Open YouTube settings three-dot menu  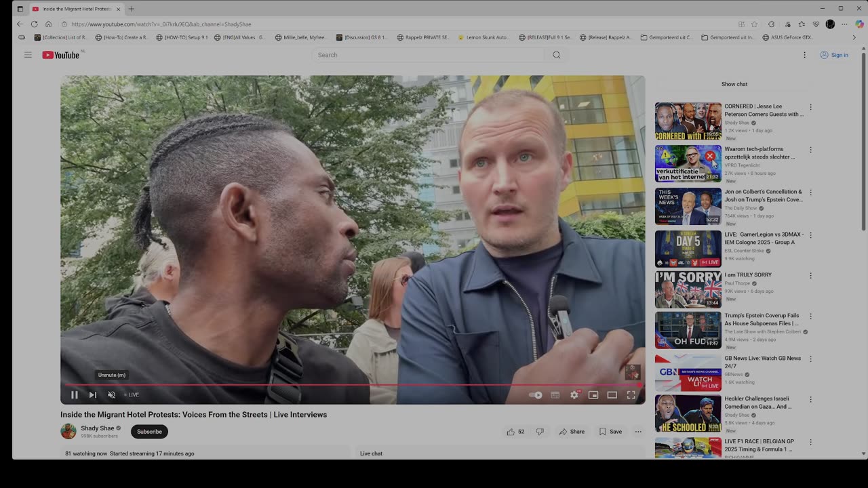[x=805, y=55]
